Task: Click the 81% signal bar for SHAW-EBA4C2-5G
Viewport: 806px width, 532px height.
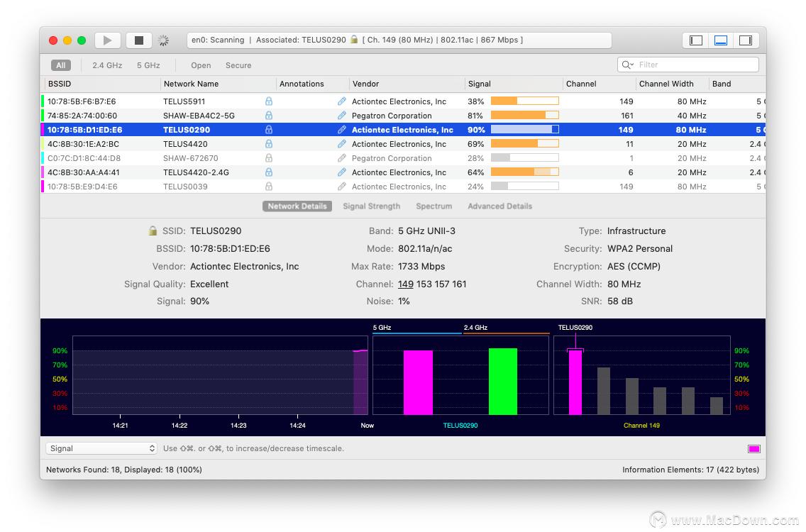Action: tap(525, 116)
